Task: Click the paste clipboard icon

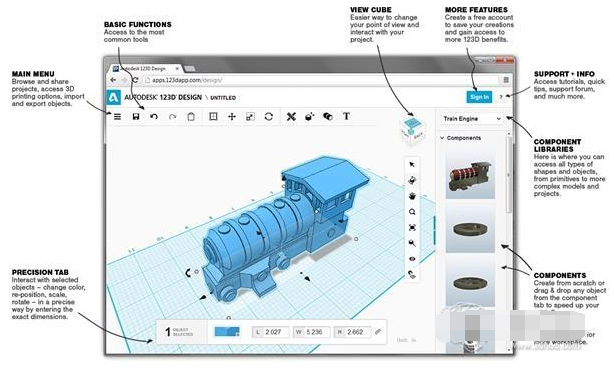Action: tap(191, 116)
